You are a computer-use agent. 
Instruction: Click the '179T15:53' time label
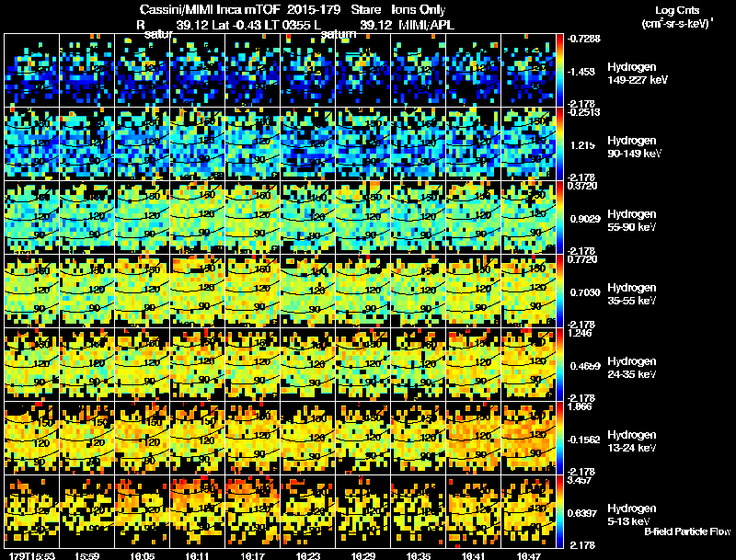[32, 555]
